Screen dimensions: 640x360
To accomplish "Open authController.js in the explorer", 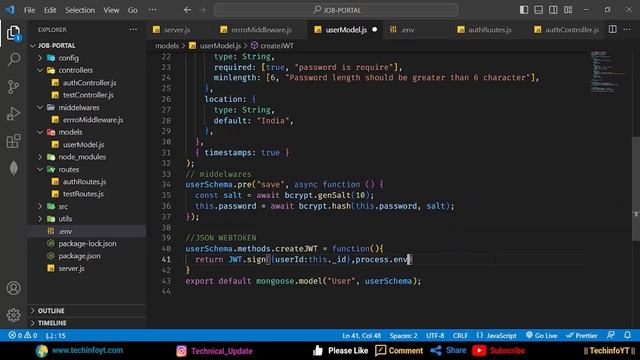I will [89, 83].
